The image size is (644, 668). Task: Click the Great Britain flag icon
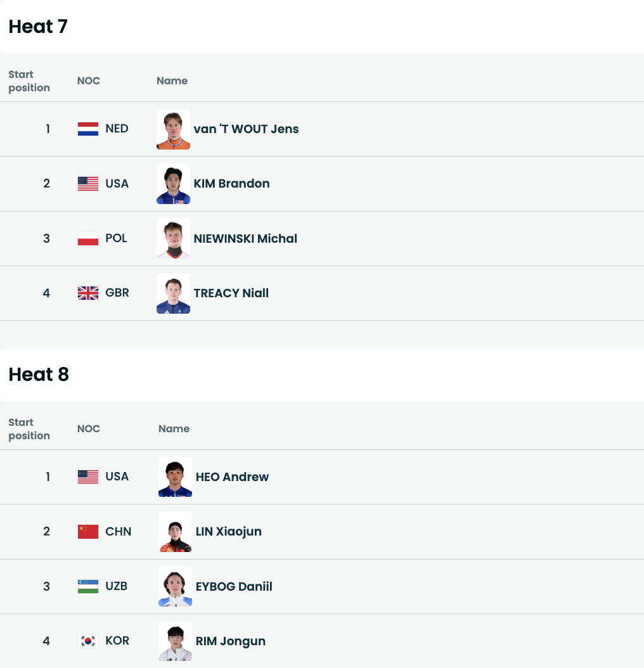coord(88,293)
